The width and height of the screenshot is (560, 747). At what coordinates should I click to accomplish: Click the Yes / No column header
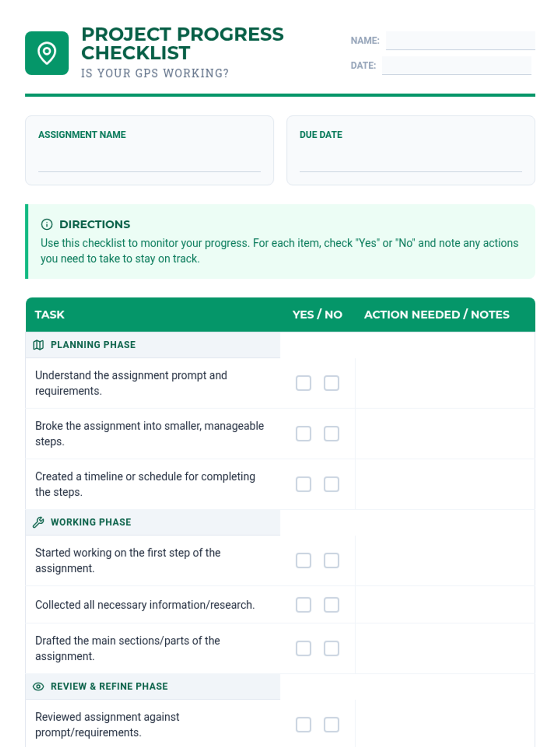tap(317, 315)
